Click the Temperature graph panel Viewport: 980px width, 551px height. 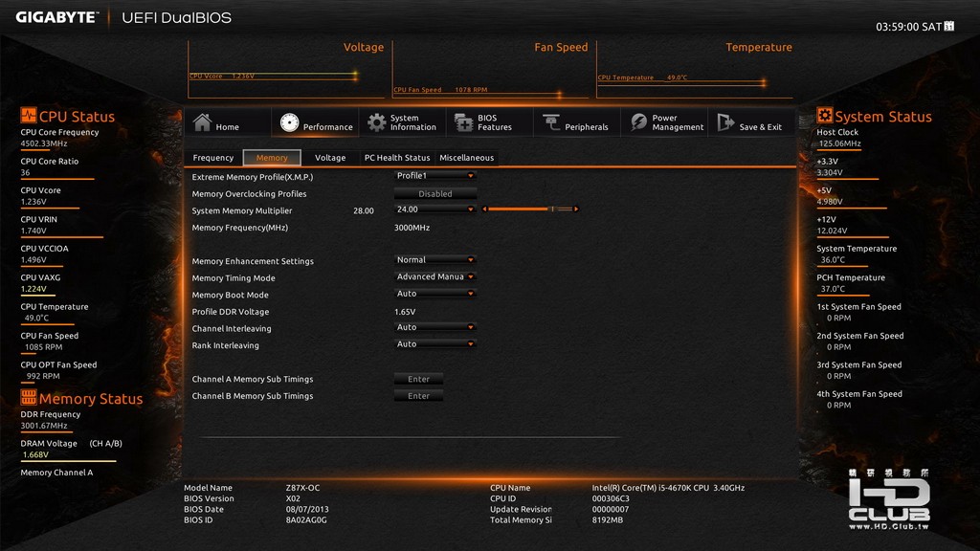(695, 69)
